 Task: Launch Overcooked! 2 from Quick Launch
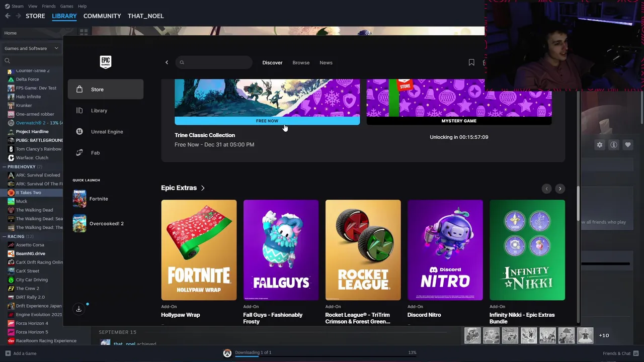(98, 223)
